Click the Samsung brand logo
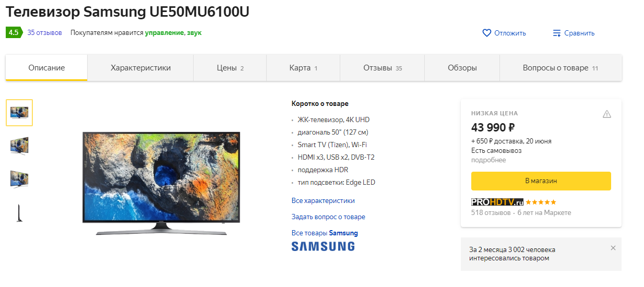The width and height of the screenshot is (644, 287). 323,246
